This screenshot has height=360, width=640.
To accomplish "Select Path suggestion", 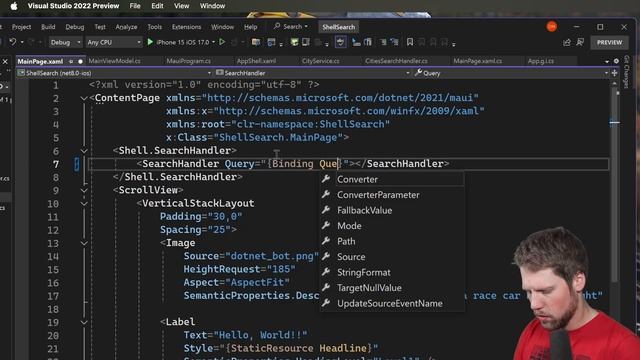I will (392, 241).
